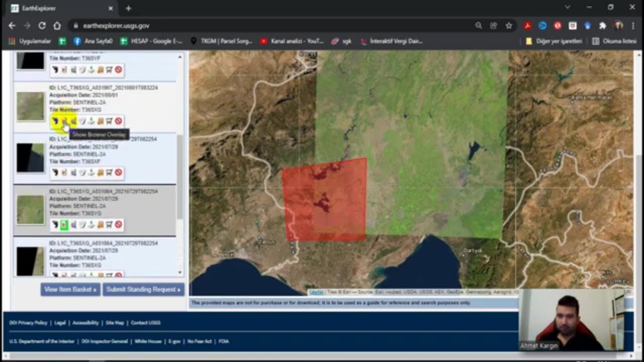Image resolution: width=644 pixels, height=362 pixels.
Task: Order the 2021/07/29 T36SXF scene
Action: tap(109, 173)
